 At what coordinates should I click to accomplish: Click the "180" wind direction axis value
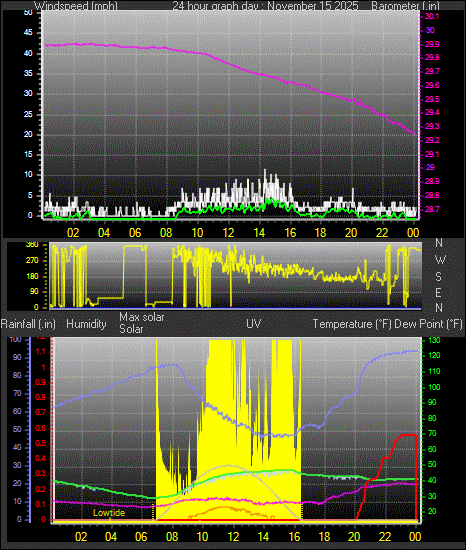point(32,276)
